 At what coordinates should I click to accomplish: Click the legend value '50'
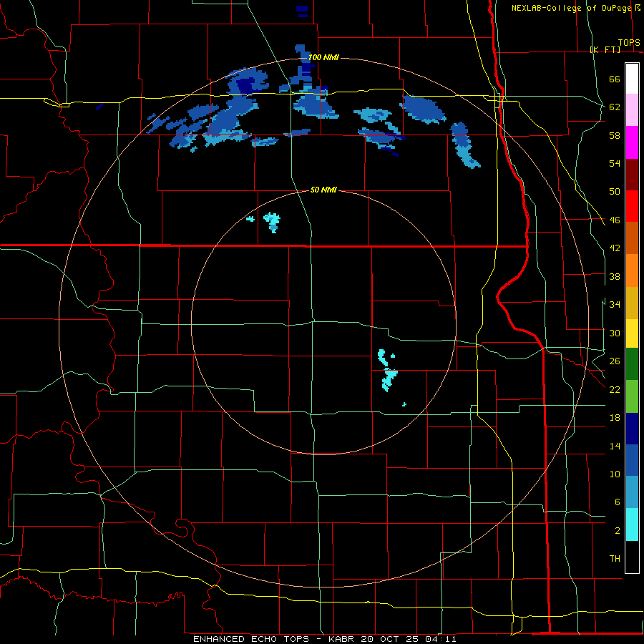615,192
